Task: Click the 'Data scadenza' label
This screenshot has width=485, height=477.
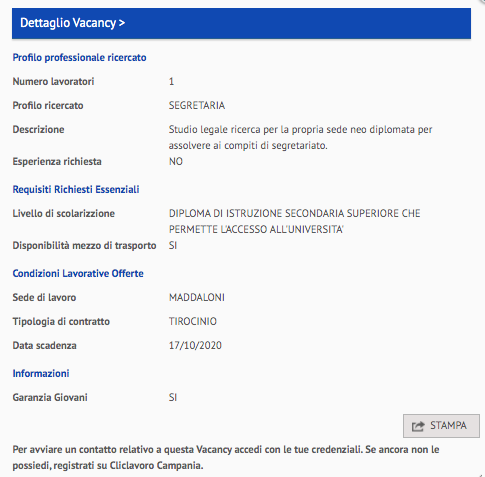Action: pos(45,346)
